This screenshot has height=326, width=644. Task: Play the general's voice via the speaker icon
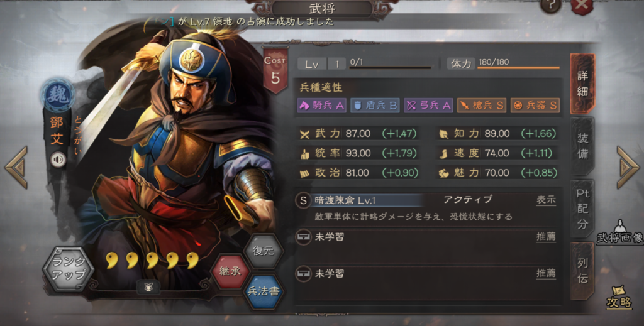(x=58, y=160)
